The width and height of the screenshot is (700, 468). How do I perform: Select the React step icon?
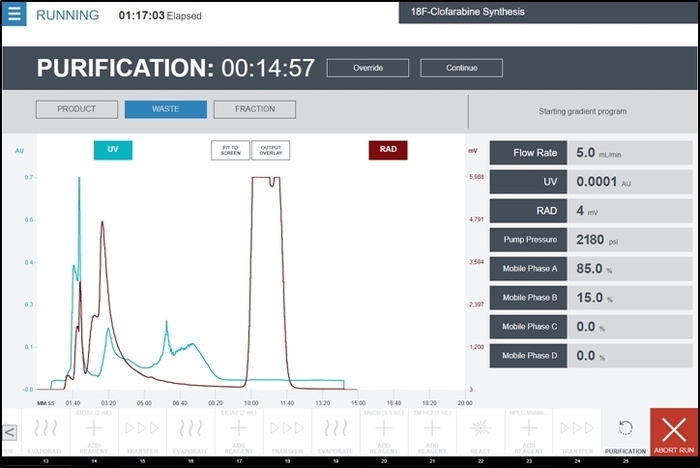tap(480, 428)
